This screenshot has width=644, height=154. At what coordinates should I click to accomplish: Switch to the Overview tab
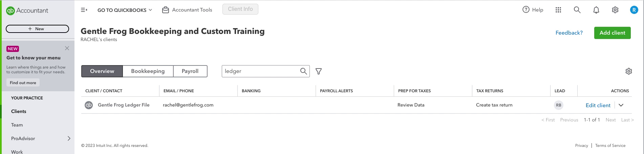point(102,71)
